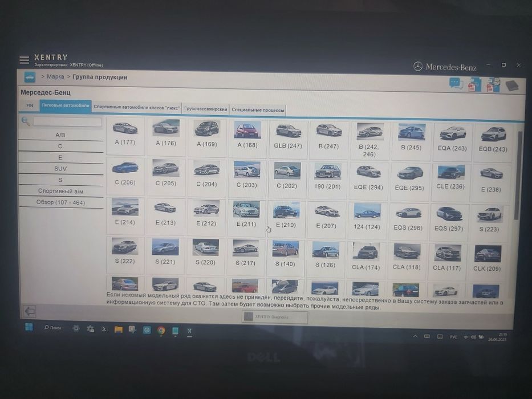Select the EQB (243) model tile

493,142
